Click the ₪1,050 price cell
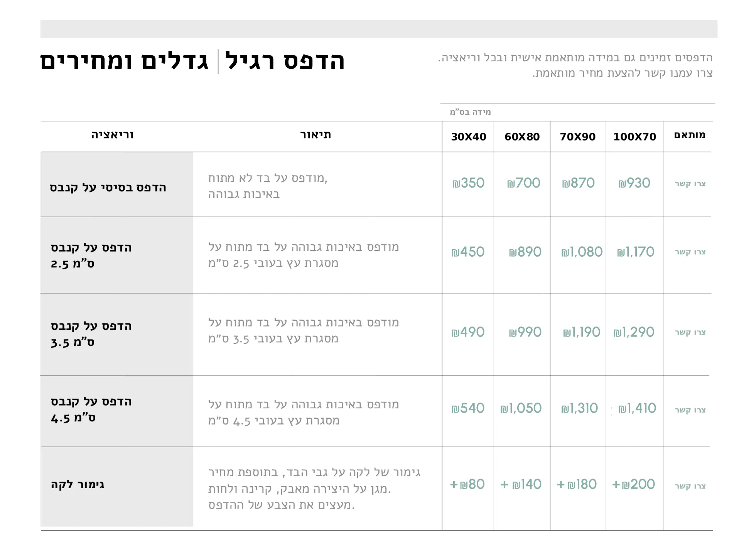This screenshot has height=548, width=756. click(x=521, y=408)
